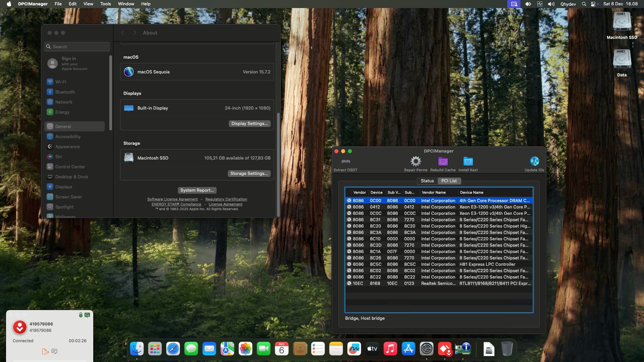Open Music from the Dock
Image resolution: width=644 pixels, height=362 pixels.
tap(390, 349)
